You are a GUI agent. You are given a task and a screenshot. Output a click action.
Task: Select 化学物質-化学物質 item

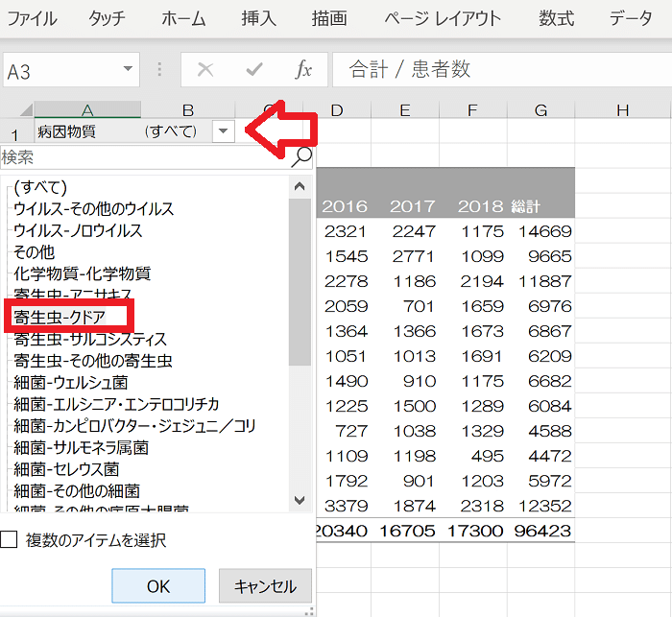82,273
